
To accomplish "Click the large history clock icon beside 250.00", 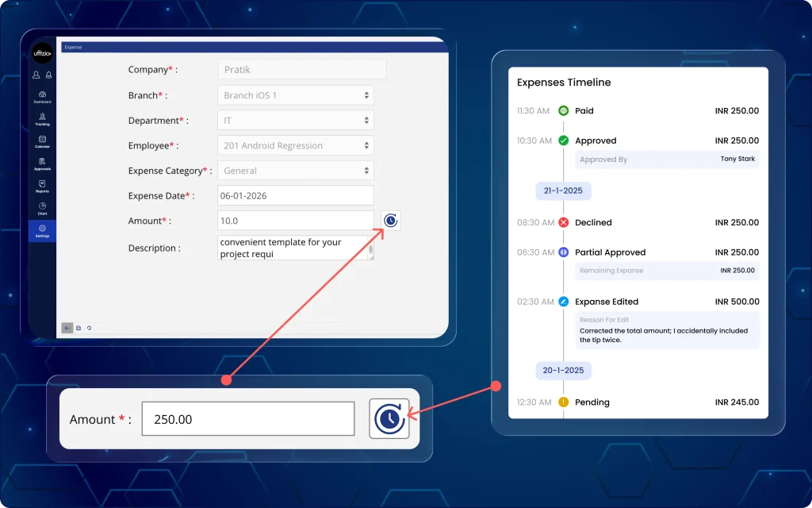I will tap(389, 419).
